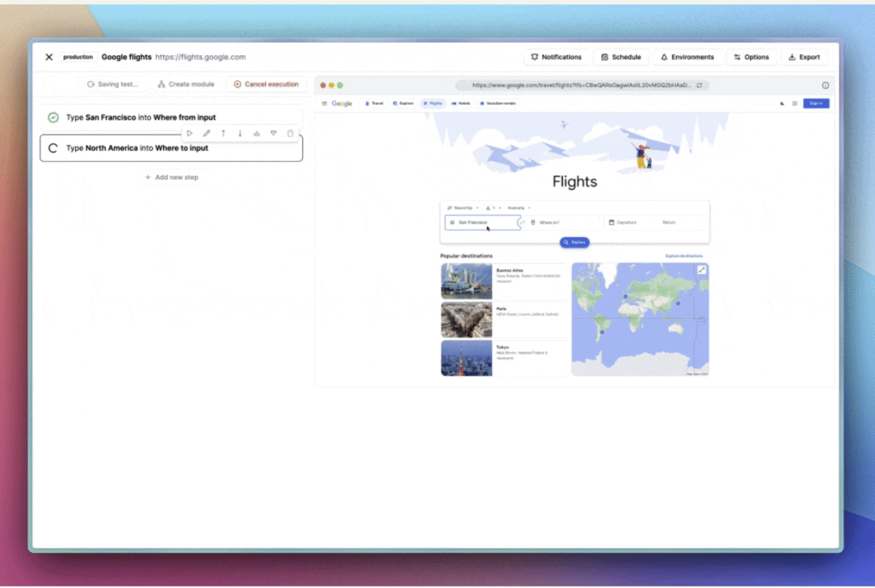
Task: Open the info icon in preview header
Action: 825,85
